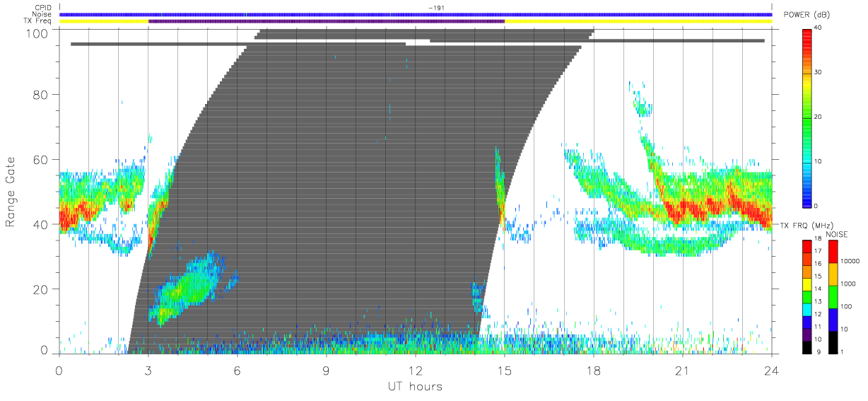Image resolution: width=868 pixels, height=401 pixels.
Task: Click the 18 tick on UT hours axis
Action: pos(594,370)
